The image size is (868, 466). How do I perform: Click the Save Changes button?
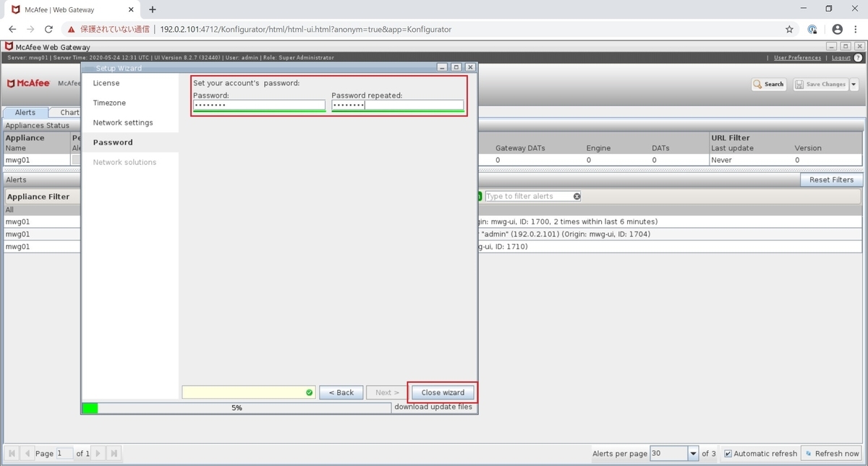tap(820, 84)
